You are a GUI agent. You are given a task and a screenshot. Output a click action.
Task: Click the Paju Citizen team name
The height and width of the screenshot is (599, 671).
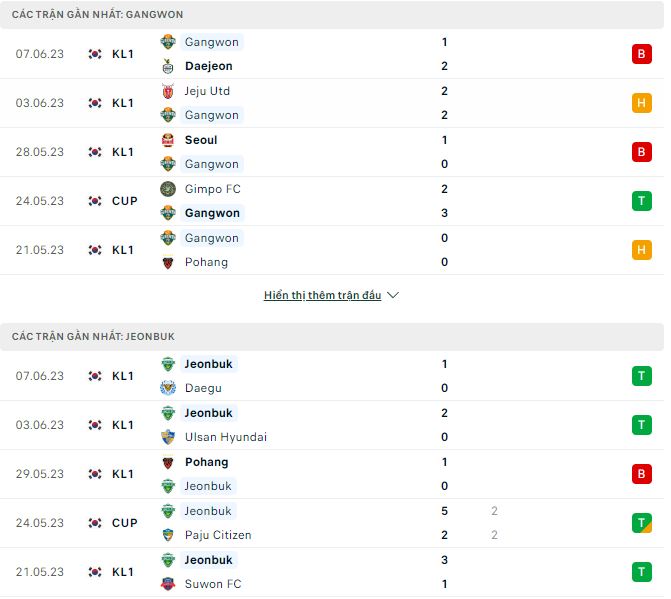click(218, 535)
